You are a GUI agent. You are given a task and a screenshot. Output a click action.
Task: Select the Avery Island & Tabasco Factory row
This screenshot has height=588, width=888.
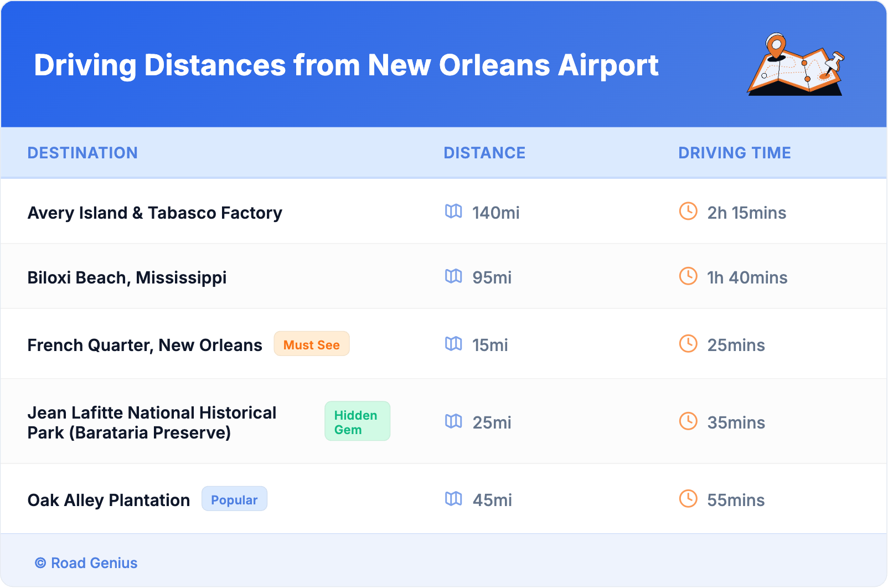155,213
